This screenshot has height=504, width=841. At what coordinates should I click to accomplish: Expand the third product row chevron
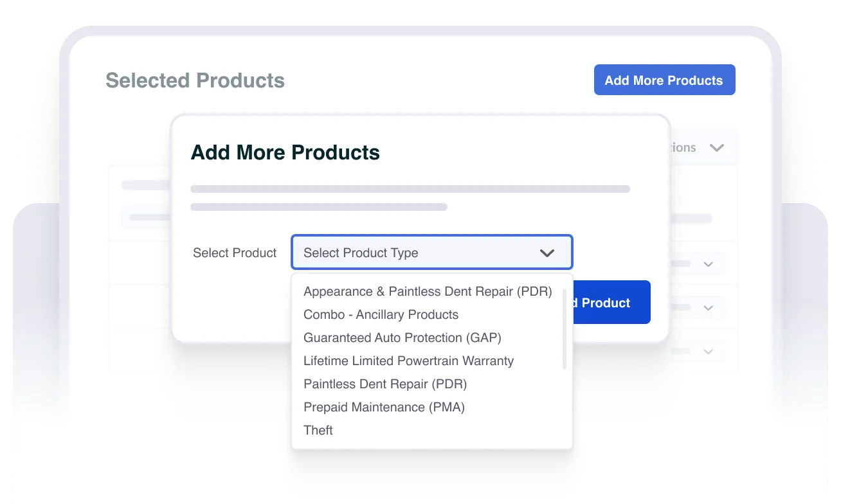709,352
